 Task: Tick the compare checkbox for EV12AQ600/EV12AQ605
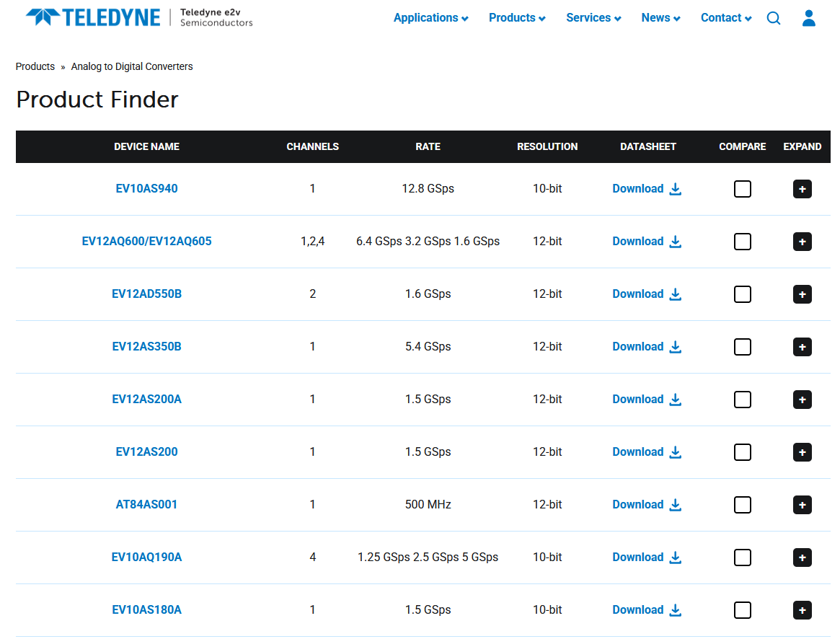tap(742, 241)
